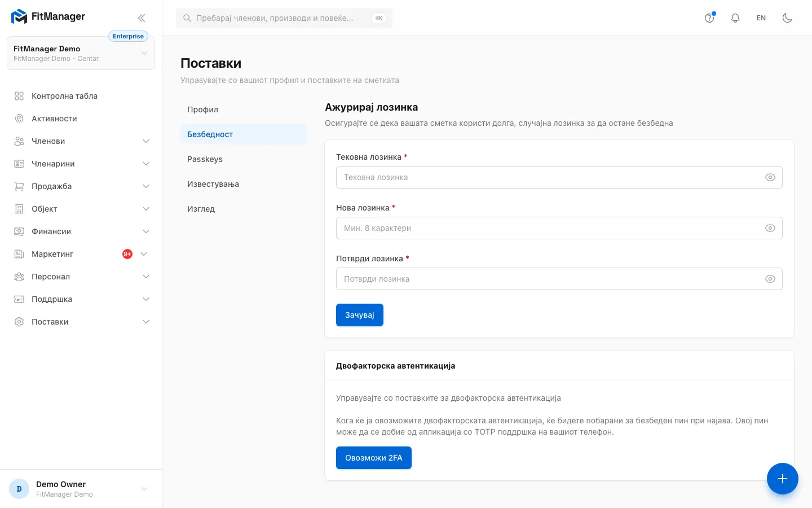Viewport: 812px width, 508px height.
Task: Expand the Членови menu chevron
Action: point(146,141)
